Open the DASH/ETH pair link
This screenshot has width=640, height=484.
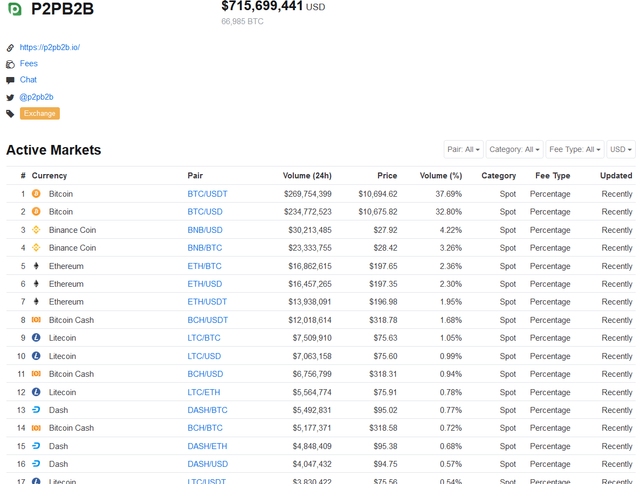(207, 446)
